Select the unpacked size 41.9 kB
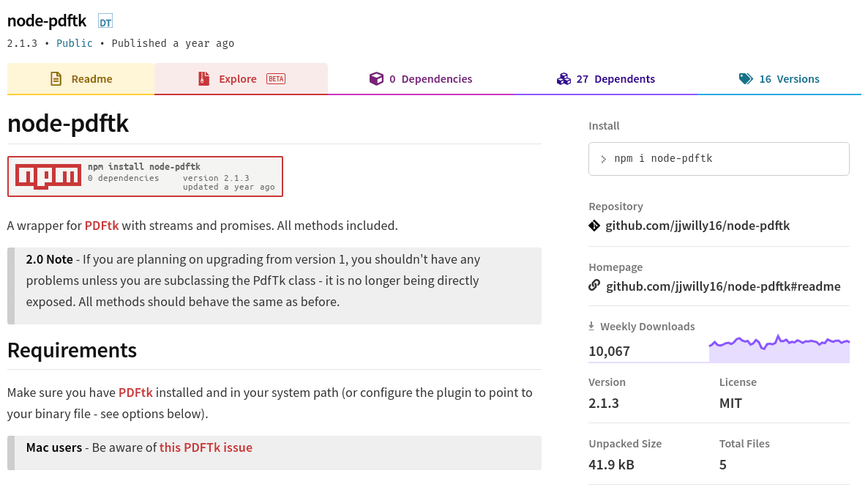The image size is (868, 487). 611,464
